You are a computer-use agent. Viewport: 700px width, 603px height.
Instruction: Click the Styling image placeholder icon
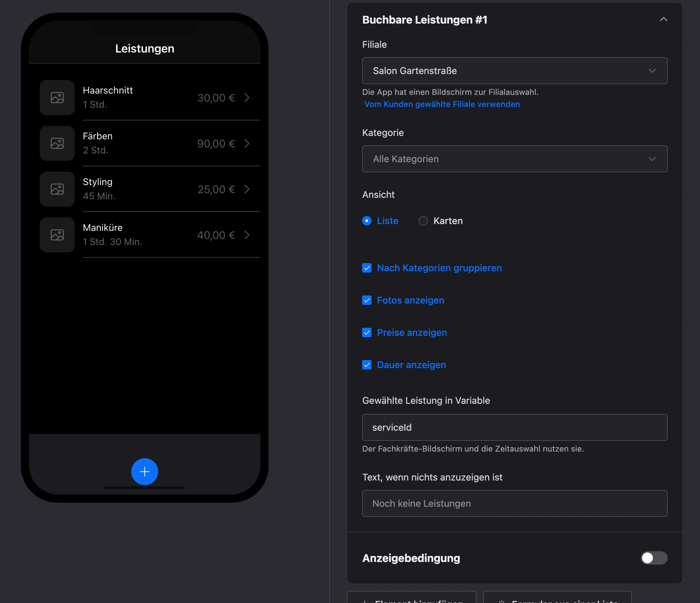[x=57, y=189]
